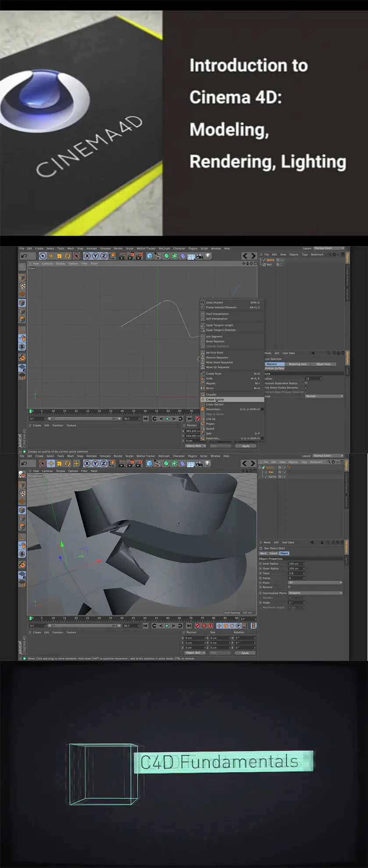The width and height of the screenshot is (368, 868).
Task: Open Layout Startup (User) dropdown in lower window
Action: (x=329, y=456)
